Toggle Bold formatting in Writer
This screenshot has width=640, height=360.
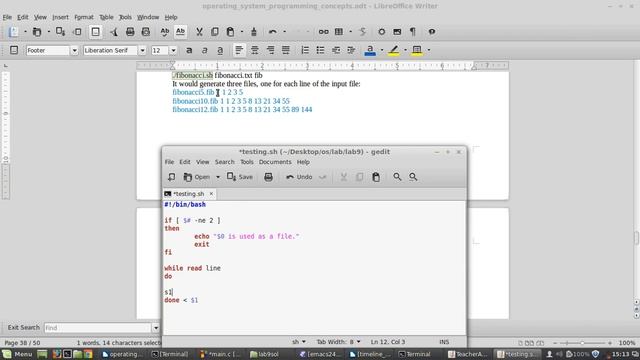point(189,50)
